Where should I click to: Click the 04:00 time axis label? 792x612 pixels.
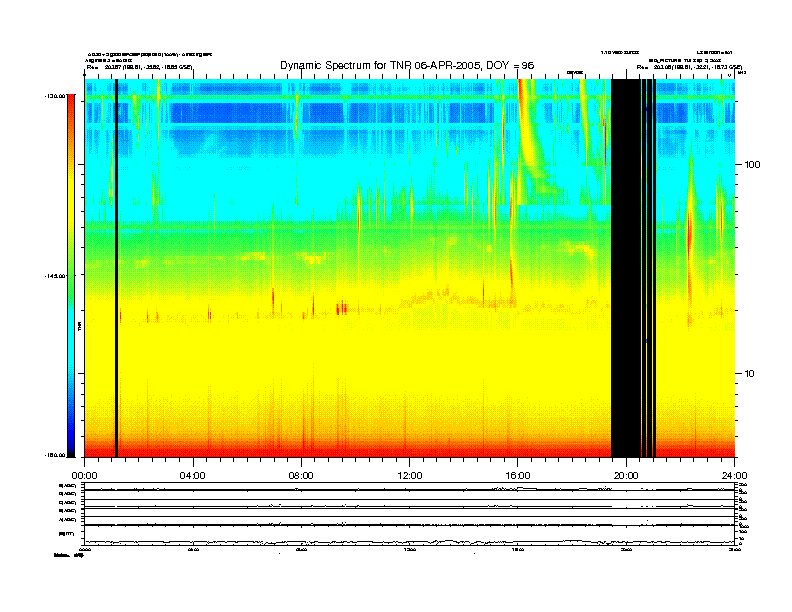click(192, 475)
